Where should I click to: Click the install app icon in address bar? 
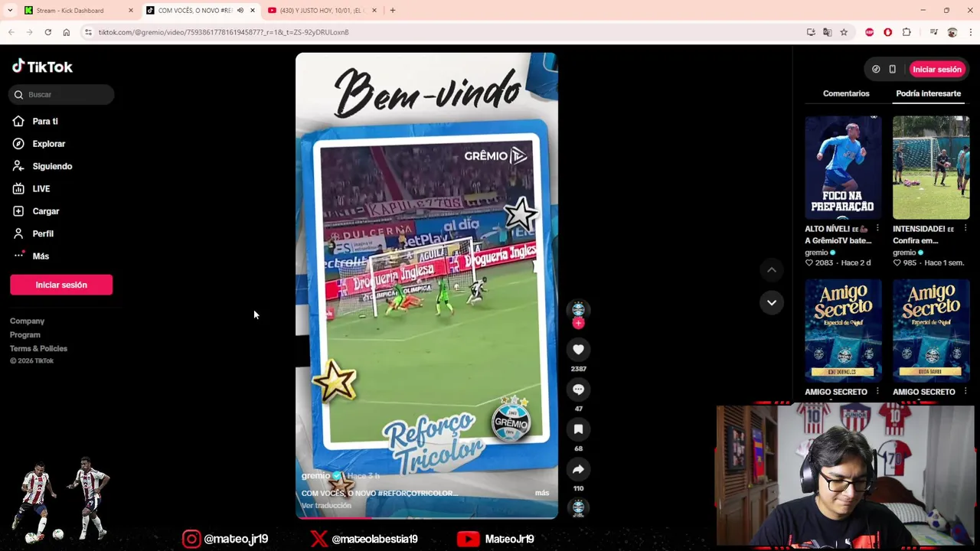click(811, 32)
